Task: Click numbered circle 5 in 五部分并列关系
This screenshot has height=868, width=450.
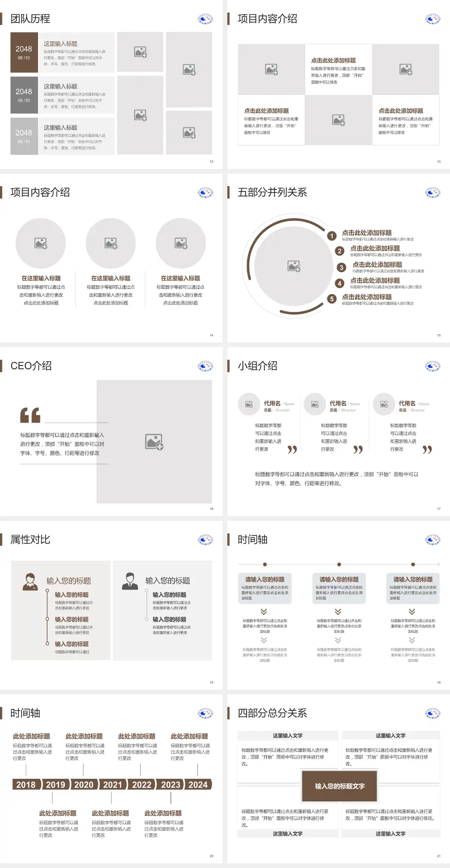Action: [332, 299]
